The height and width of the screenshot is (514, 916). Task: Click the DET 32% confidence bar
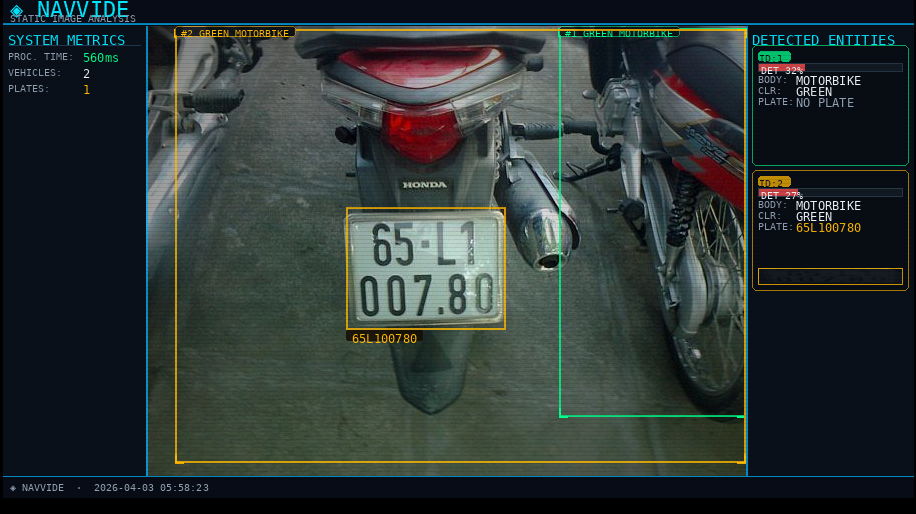[830, 69]
